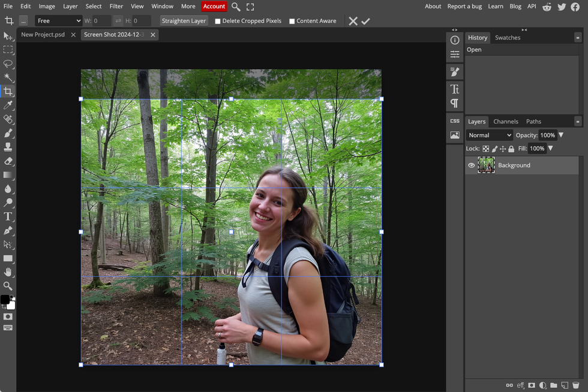Viewport: 588px width, 392px height.
Task: Select the Eraser tool
Action: 8,161
